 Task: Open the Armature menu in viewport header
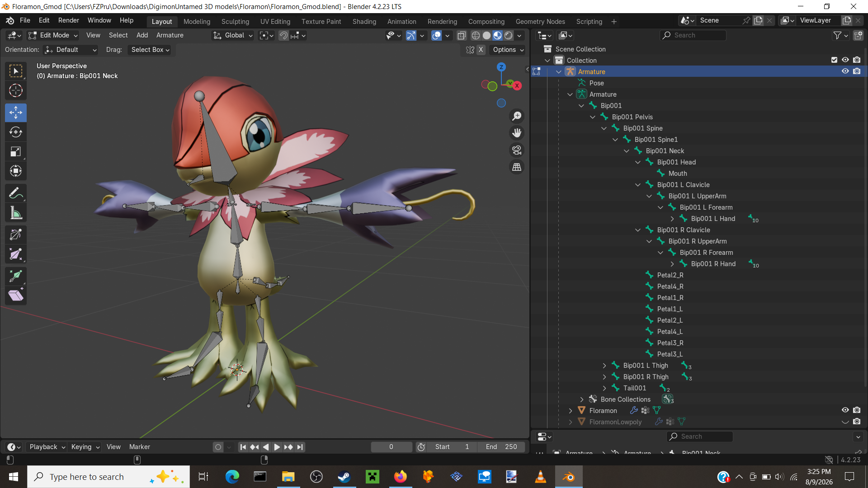point(170,35)
